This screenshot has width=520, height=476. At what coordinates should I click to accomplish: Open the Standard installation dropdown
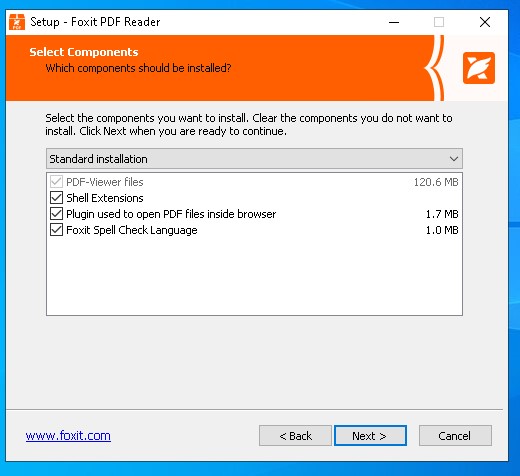[x=254, y=159]
